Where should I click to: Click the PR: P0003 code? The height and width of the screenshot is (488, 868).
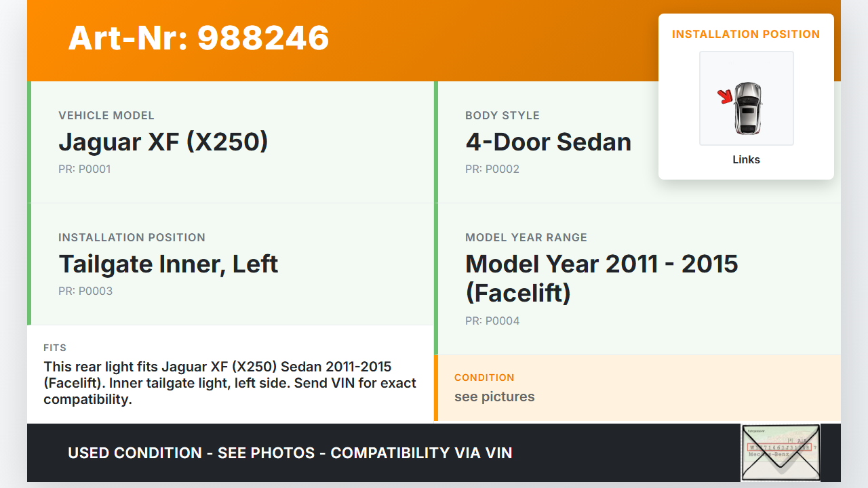tap(85, 291)
